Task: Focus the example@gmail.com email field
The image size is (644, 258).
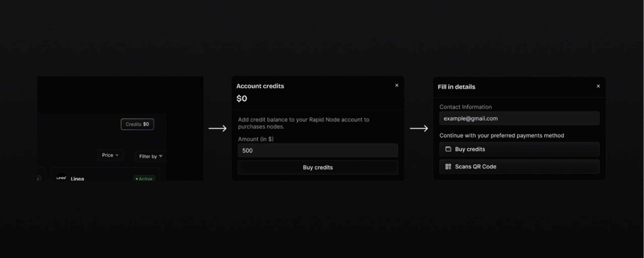Action: click(x=519, y=118)
